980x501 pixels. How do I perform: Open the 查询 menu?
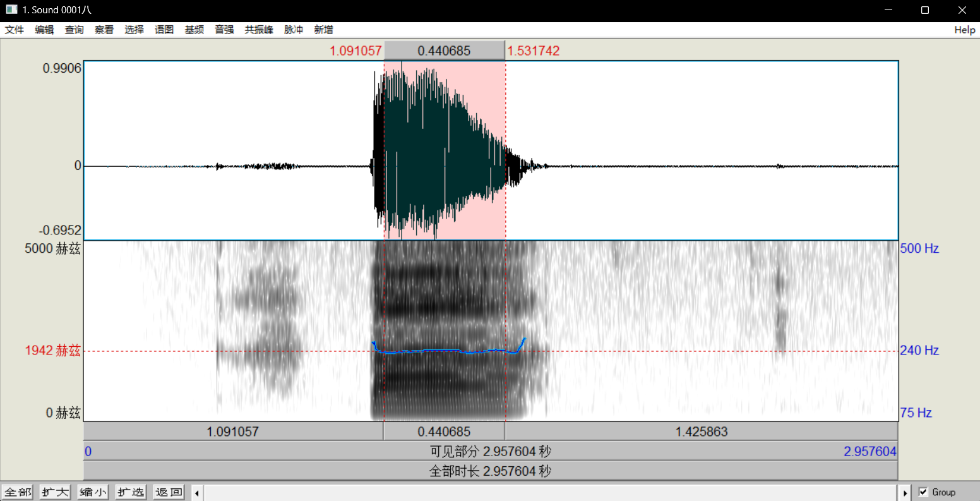point(75,30)
